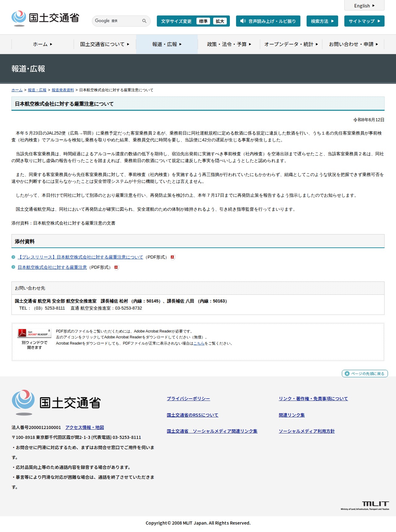
Task: Open the PDF icon beside the 厳重注意 link
Action: pos(117,268)
